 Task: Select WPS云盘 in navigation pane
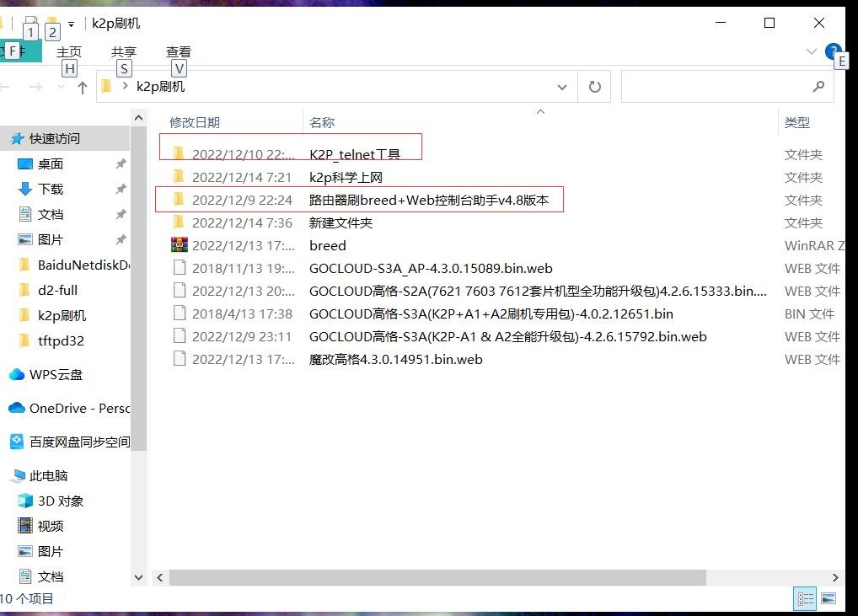(x=56, y=374)
